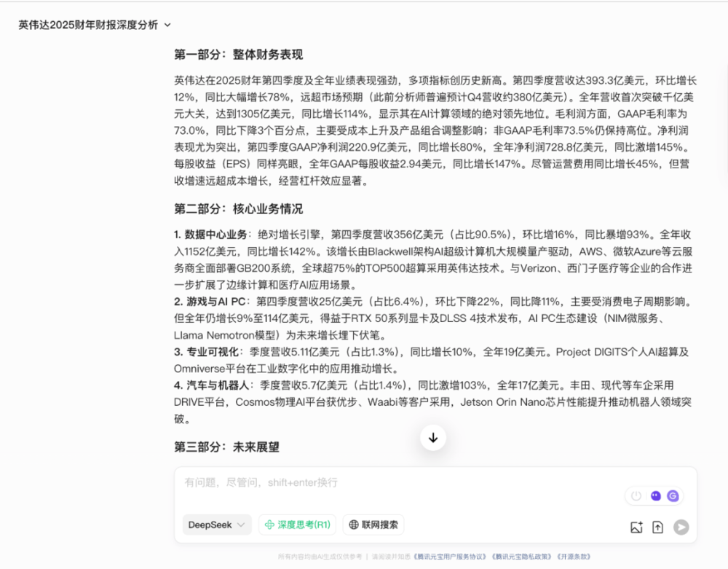The image size is (728, 569).
Task: Click the power icon in extension pill
Action: point(636,496)
